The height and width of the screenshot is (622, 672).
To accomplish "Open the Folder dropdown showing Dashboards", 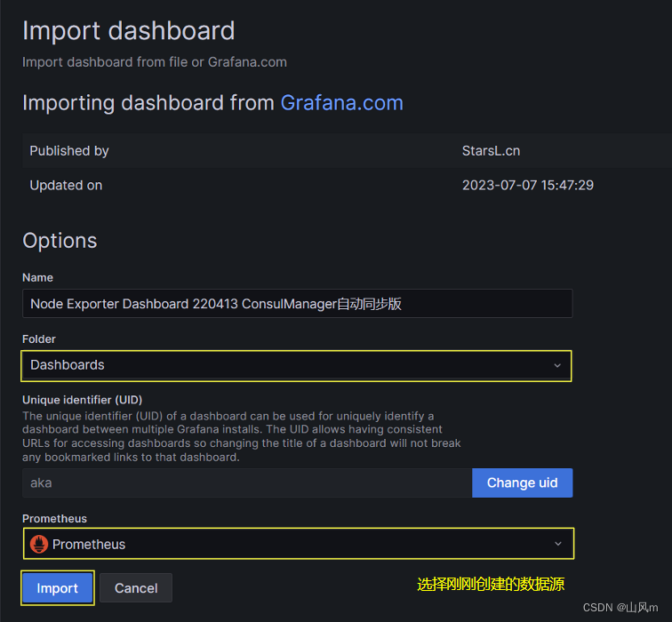I will click(x=296, y=365).
